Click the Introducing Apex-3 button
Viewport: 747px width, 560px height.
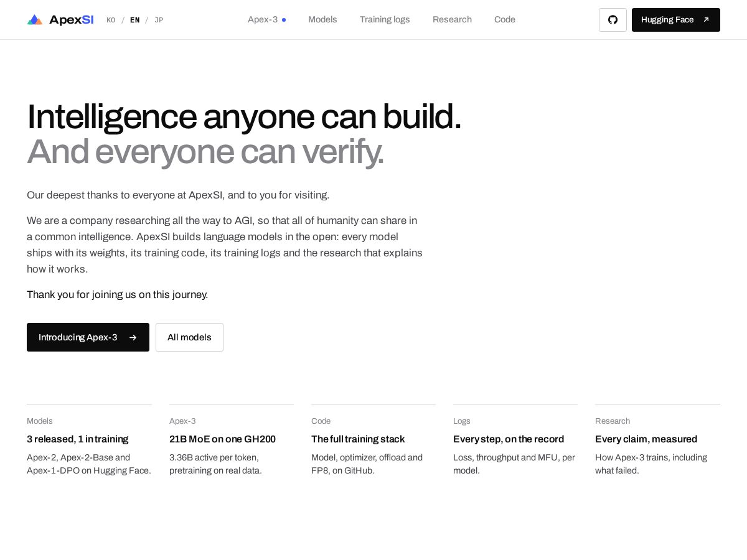[x=88, y=337]
